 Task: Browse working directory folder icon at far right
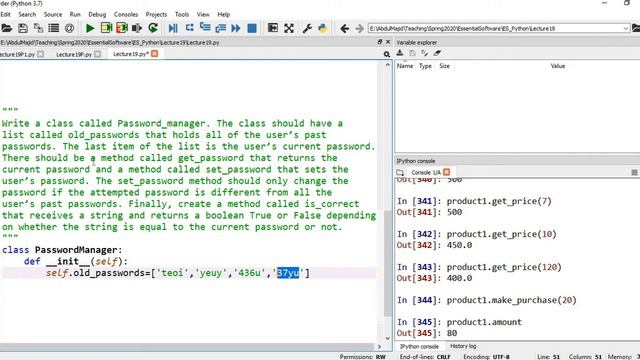(x=636, y=28)
